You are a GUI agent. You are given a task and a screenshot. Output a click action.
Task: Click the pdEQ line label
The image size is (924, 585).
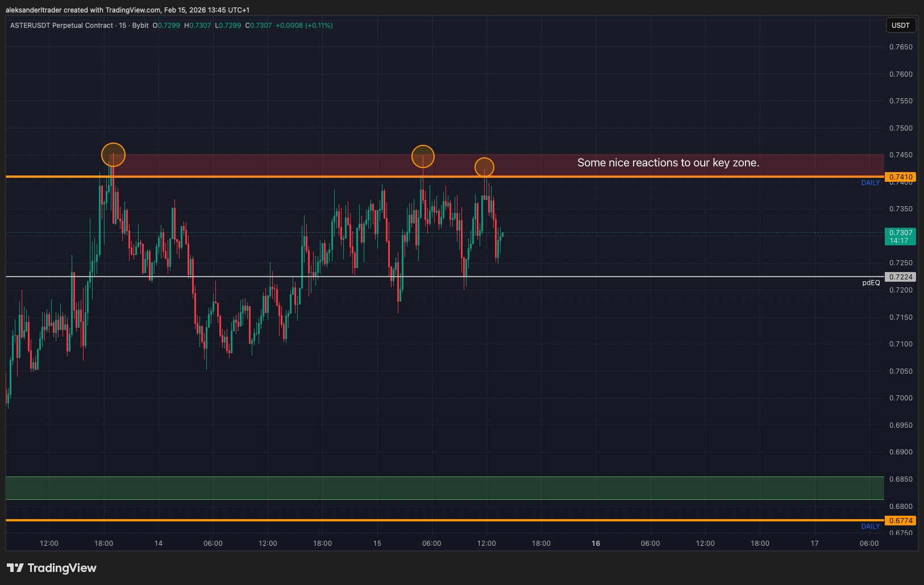[x=871, y=283]
